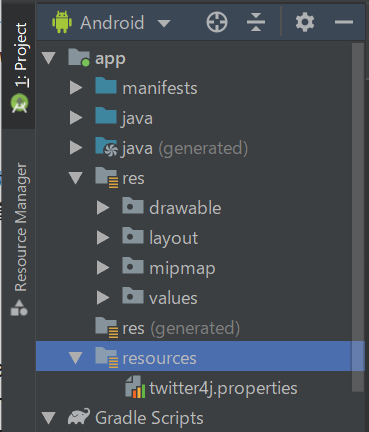The height and width of the screenshot is (432, 369).
Task: Click the java (generated) folder icon
Action: point(106,147)
